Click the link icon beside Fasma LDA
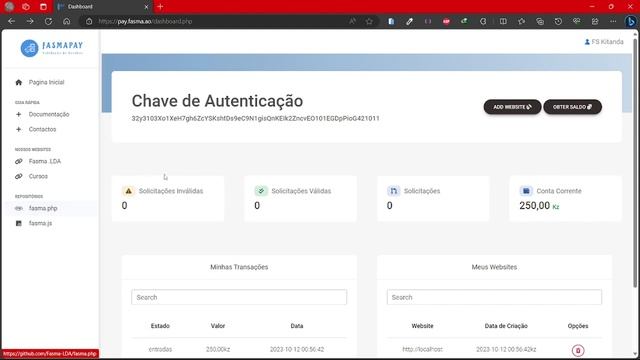 click(18, 161)
